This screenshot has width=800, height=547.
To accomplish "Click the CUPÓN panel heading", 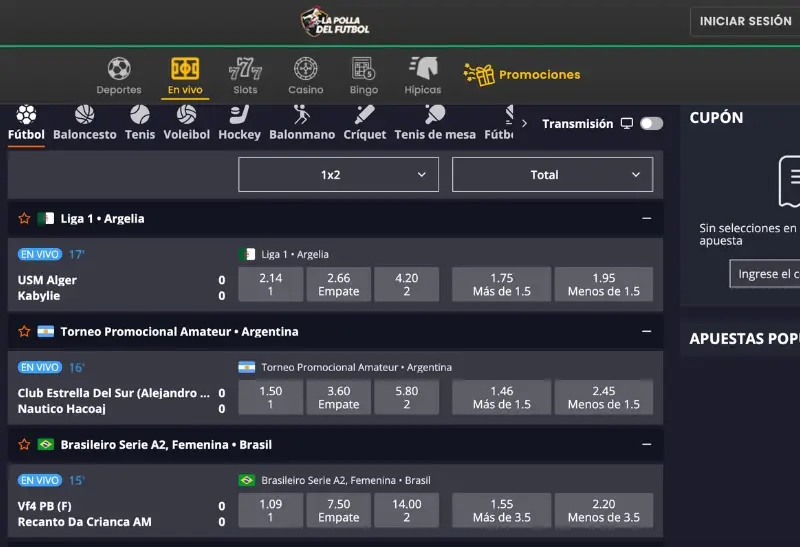I will (716, 117).
